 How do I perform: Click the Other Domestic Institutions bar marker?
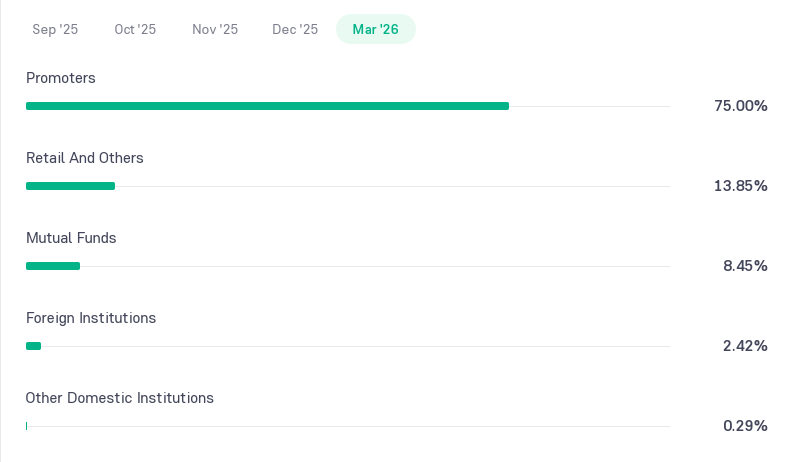(26, 426)
